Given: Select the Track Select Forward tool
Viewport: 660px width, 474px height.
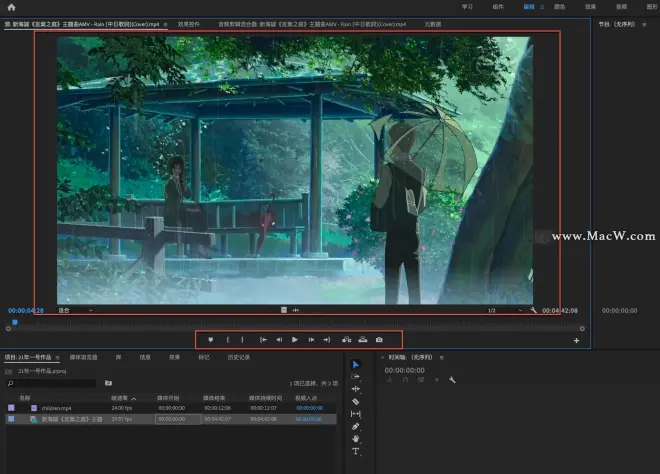Looking at the screenshot, I should pos(356,377).
